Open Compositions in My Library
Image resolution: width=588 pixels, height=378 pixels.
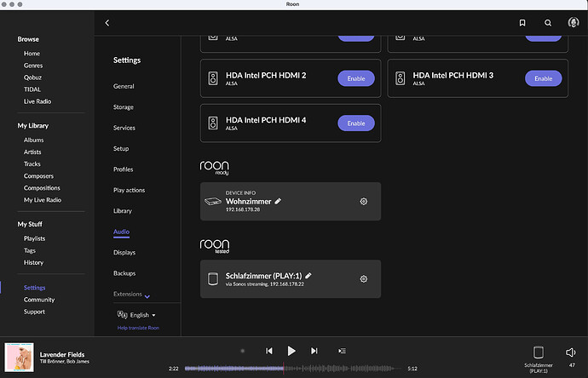point(42,188)
